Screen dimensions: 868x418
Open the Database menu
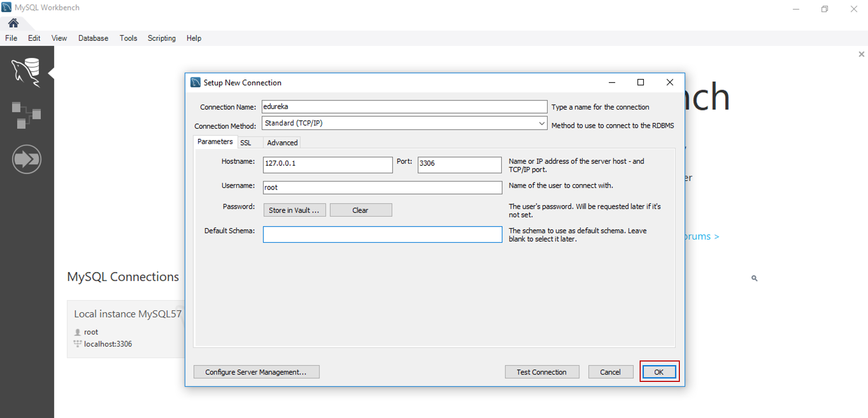[93, 38]
